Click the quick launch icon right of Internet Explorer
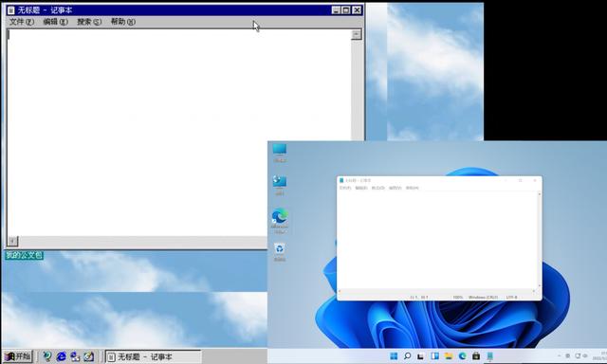The width and height of the screenshot is (607, 364). pos(75,356)
